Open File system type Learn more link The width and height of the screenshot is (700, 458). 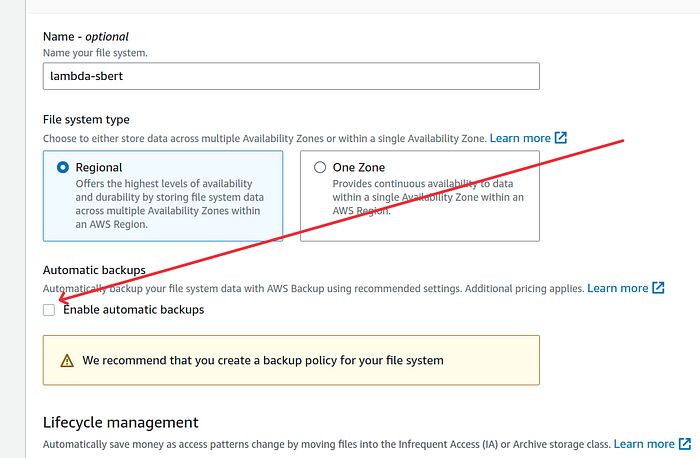pyautogui.click(x=520, y=138)
